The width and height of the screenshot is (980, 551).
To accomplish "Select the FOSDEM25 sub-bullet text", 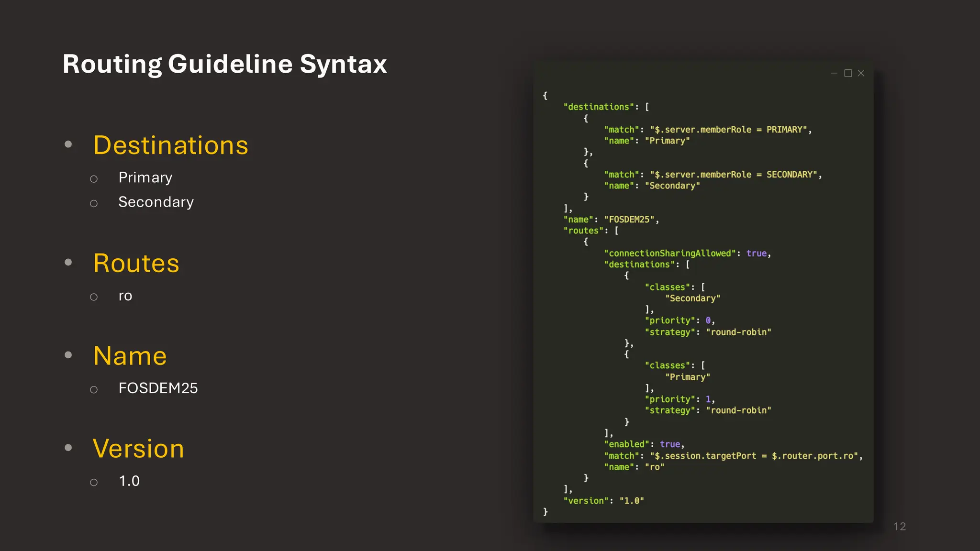I will point(158,388).
